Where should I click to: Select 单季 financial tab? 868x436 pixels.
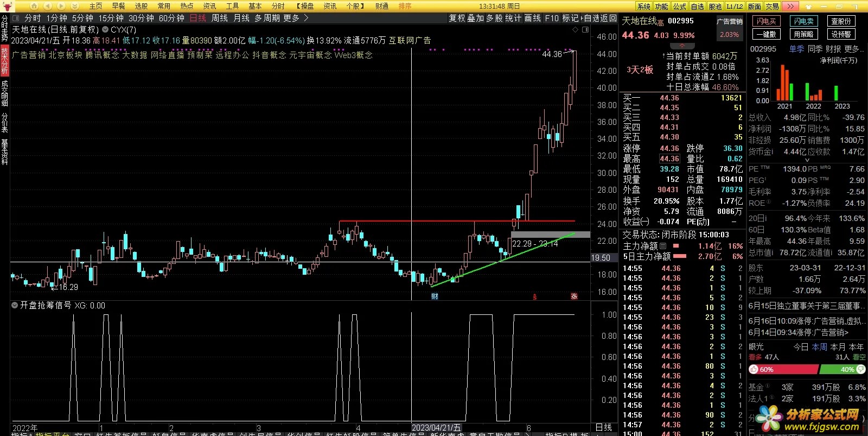pyautogui.click(x=796, y=49)
